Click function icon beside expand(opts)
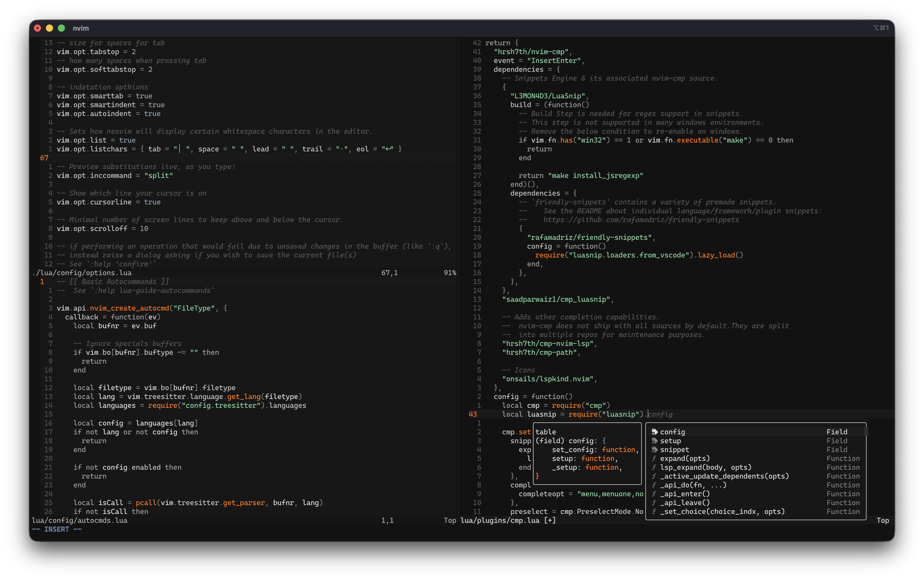 coord(654,458)
